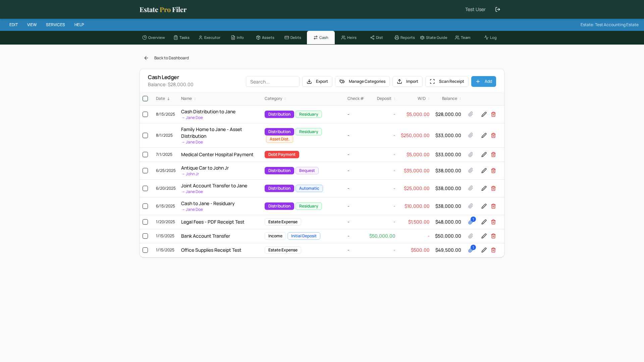Go to the Heirs tab
Image resolution: width=644 pixels, height=362 pixels.
click(x=349, y=38)
